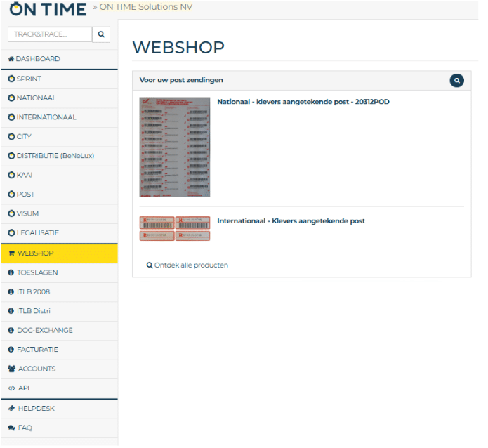
Task: Open the Sprint menu entry
Action: (60, 80)
